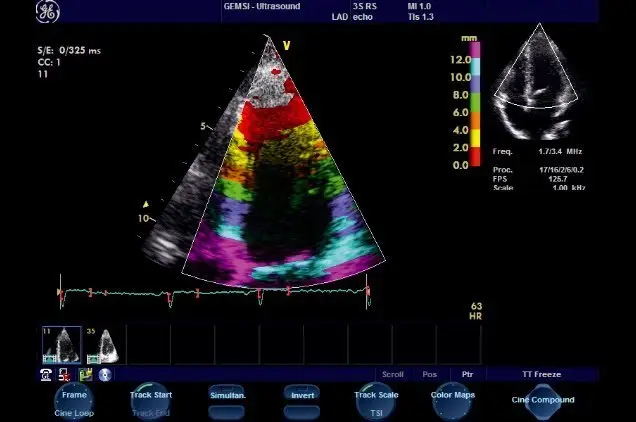This screenshot has width=636, height=422.
Task: Select the Scroll trackball mode
Action: 393,374
